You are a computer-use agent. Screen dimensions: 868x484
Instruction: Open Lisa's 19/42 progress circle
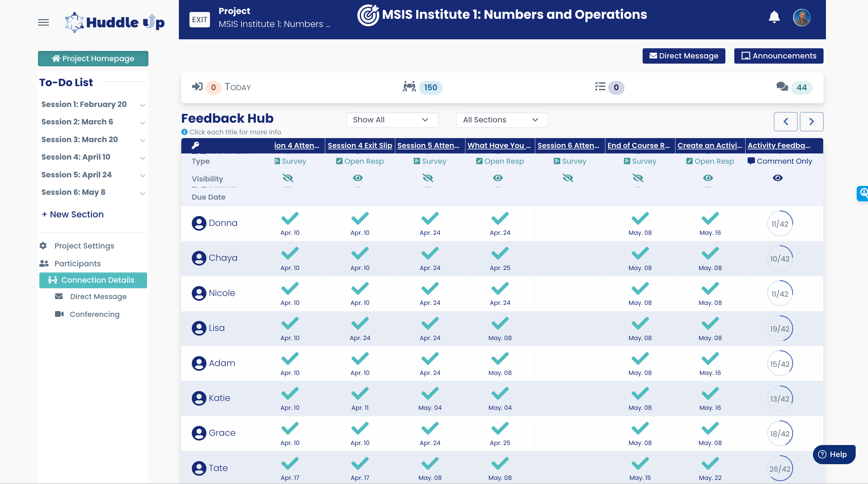point(780,328)
